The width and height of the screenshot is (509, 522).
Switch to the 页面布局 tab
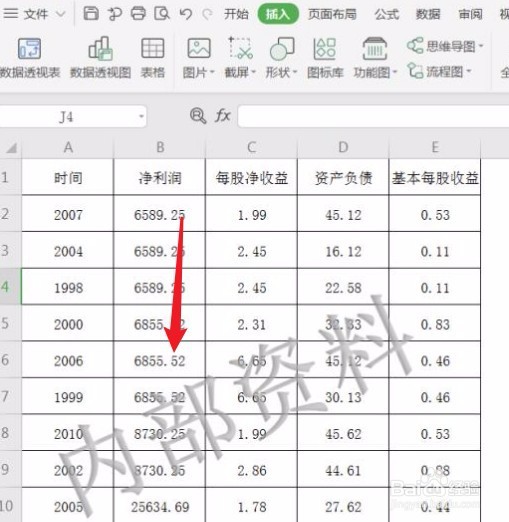point(332,14)
